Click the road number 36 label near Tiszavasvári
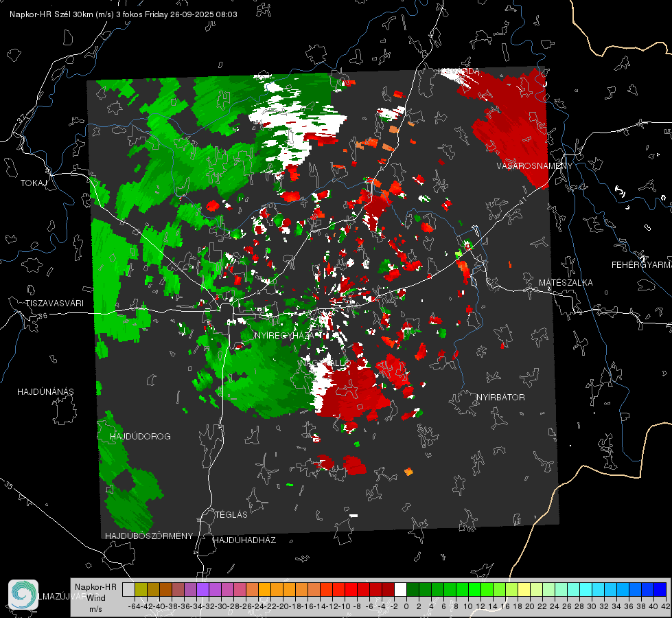This screenshot has height=618, width=672. (x=43, y=316)
